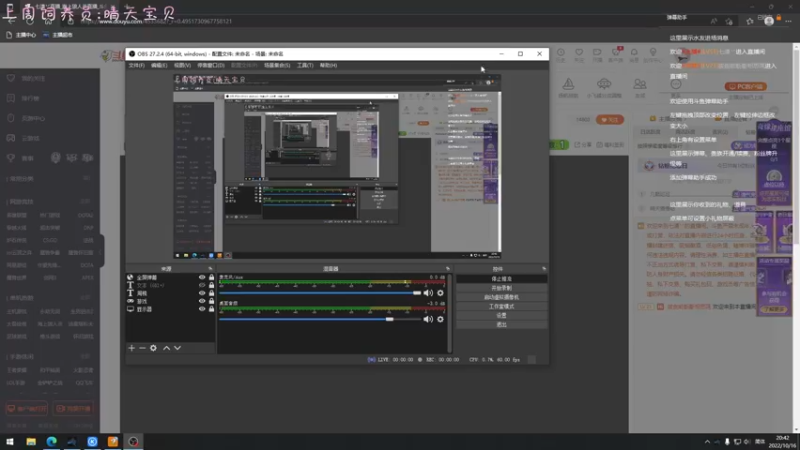This screenshot has width=800, height=450.
Task: Toggle visibility of 游戏 source
Action: click(202, 302)
